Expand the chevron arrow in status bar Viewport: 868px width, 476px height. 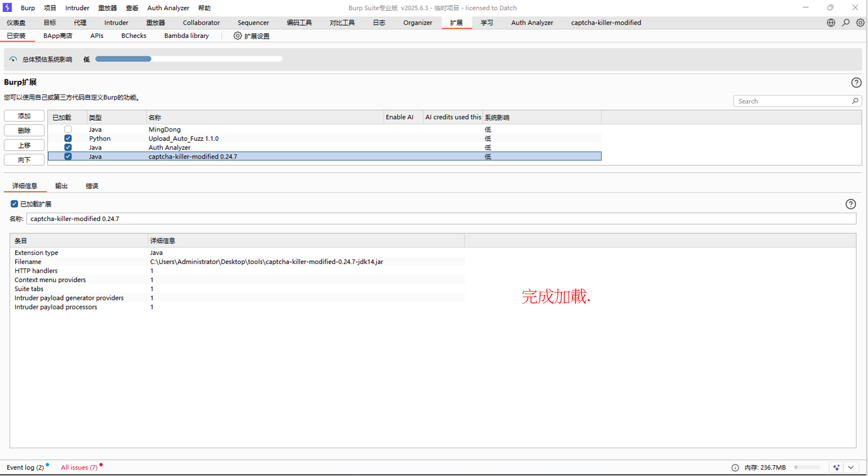851,468
